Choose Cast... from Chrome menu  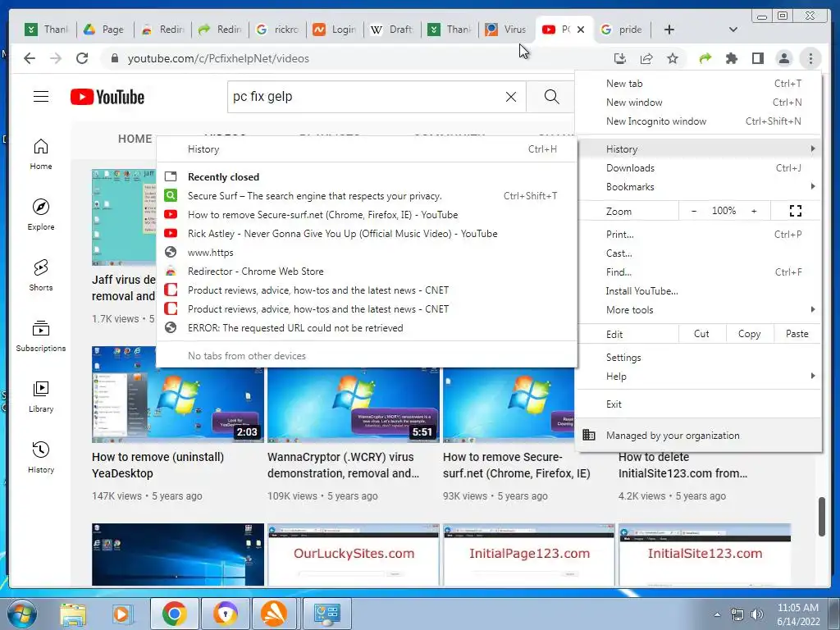click(x=699, y=253)
